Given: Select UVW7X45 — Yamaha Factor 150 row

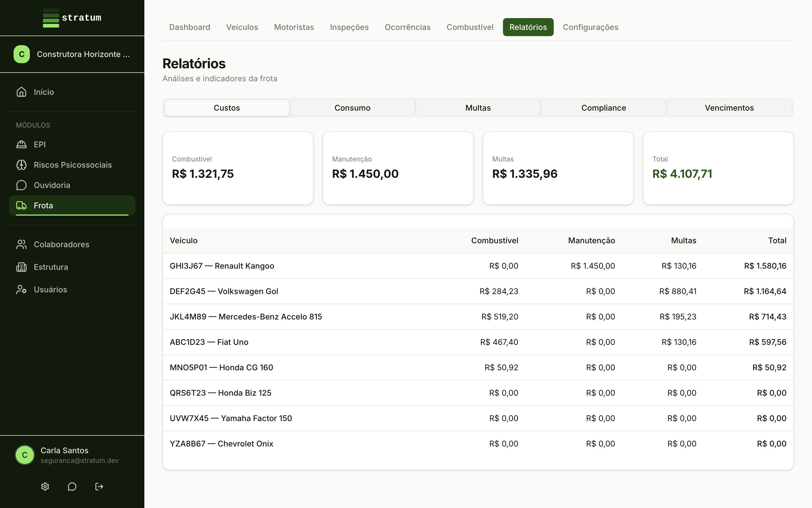Looking at the screenshot, I should coord(478,418).
